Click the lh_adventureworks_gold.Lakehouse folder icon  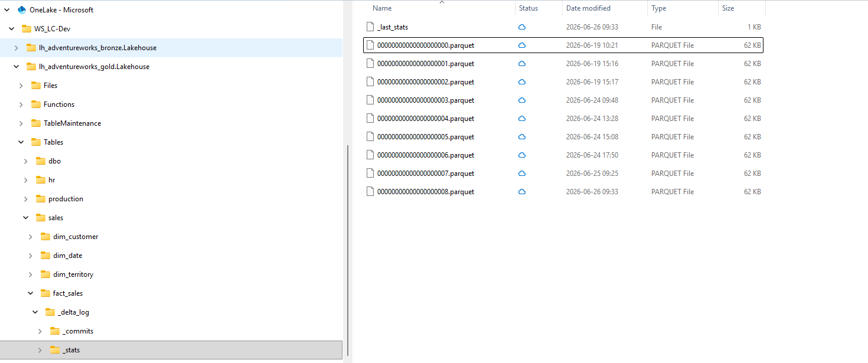[31, 67]
